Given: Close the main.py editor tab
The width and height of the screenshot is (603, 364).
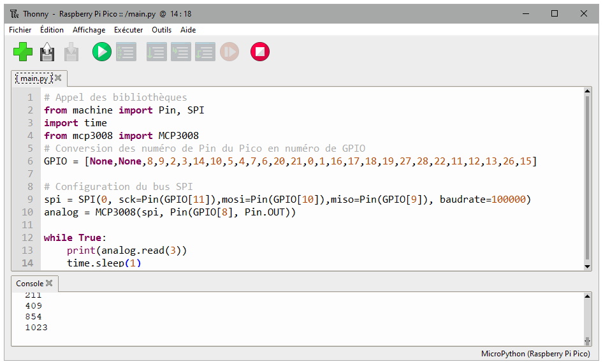Looking at the screenshot, I should [x=58, y=78].
